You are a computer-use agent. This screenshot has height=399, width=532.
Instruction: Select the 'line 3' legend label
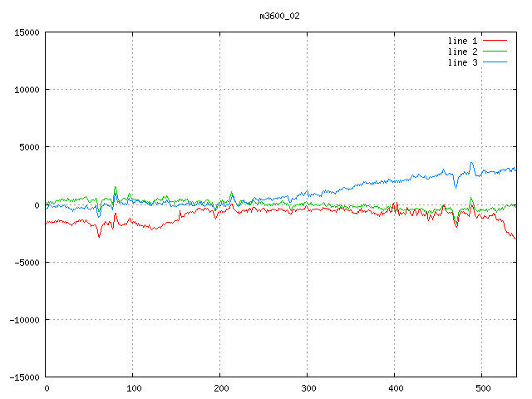463,62
